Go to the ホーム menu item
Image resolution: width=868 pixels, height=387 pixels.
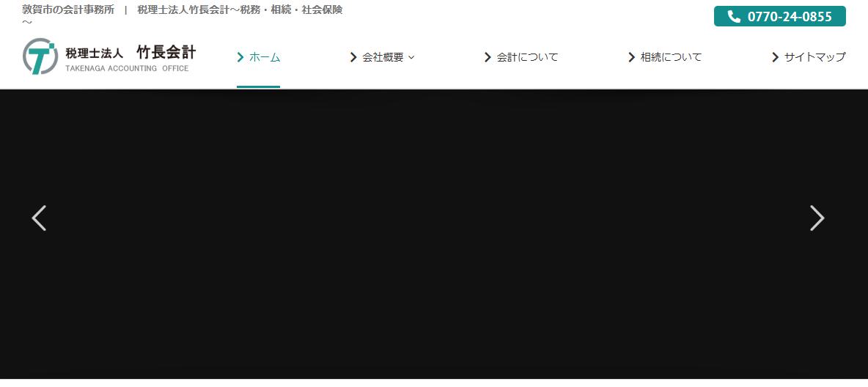265,57
